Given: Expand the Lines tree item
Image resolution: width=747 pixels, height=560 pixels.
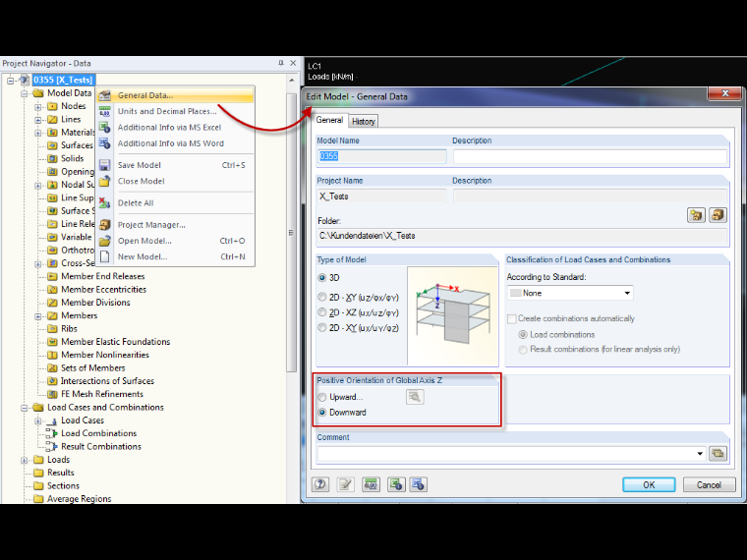Looking at the screenshot, I should pos(38,120).
